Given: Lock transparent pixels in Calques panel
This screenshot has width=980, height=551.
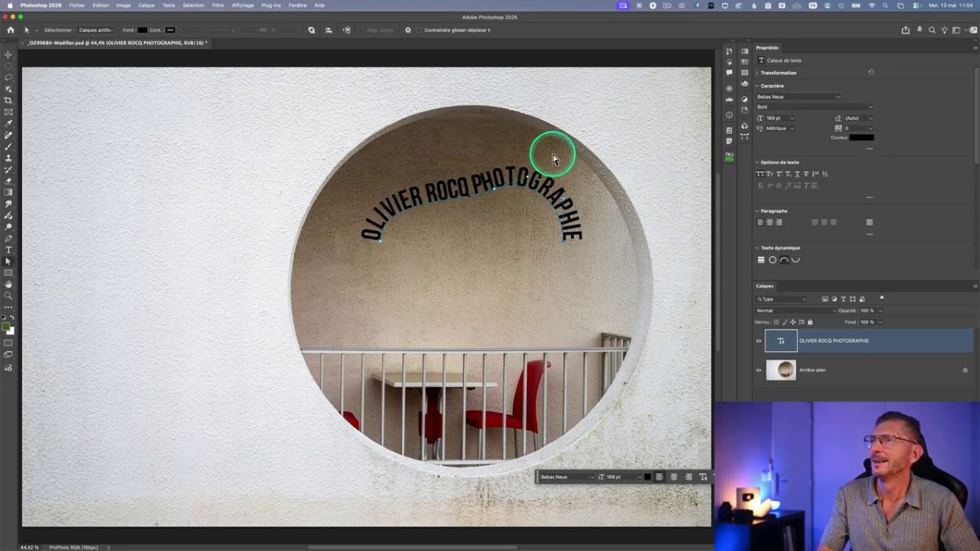Looking at the screenshot, I should [777, 322].
